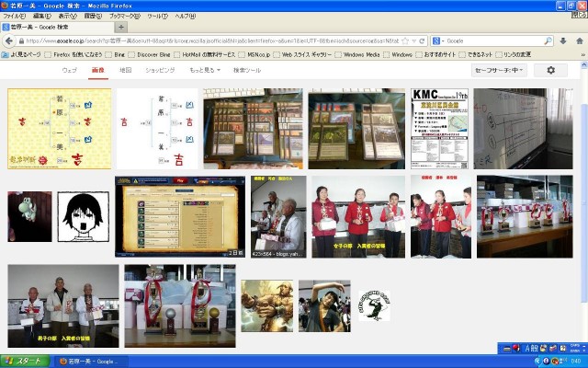The width and height of the screenshot is (588, 368).
Task: Click the reload icon in the address bar
Action: (x=422, y=40)
